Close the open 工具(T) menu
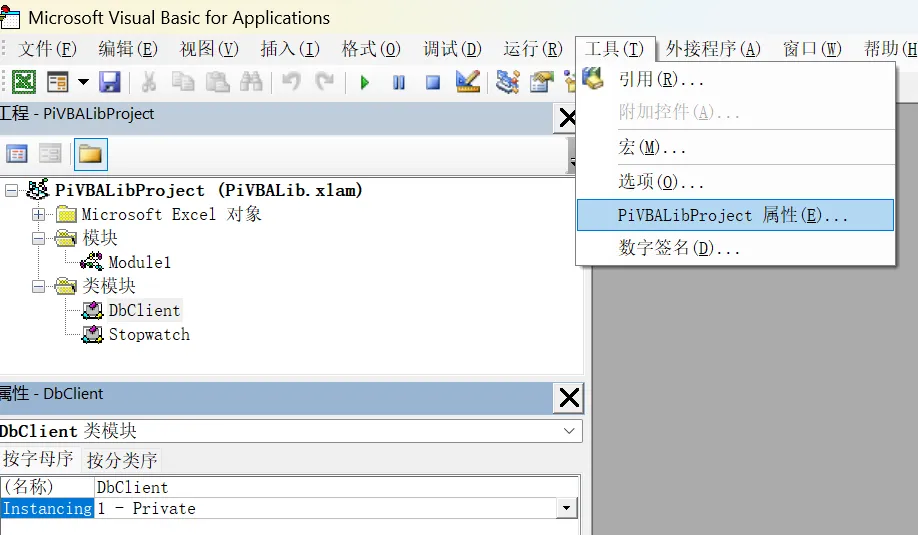 614,49
